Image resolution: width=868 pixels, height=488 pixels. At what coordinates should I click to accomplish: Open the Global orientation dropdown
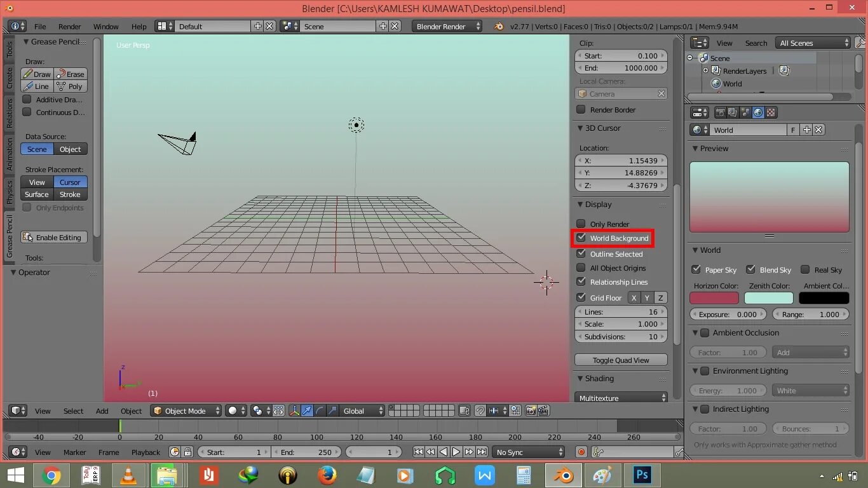click(362, 410)
